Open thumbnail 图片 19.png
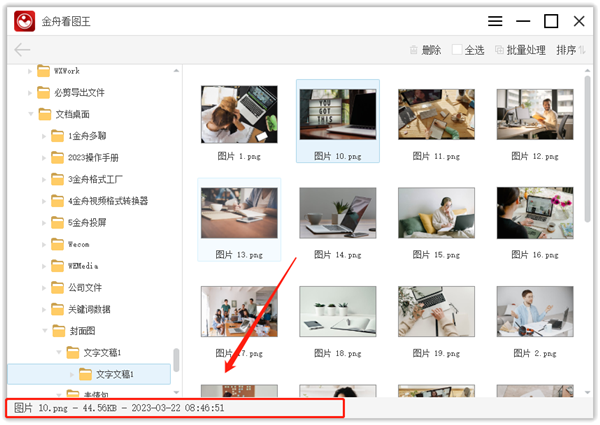The width and height of the screenshot is (600, 425). [436, 311]
